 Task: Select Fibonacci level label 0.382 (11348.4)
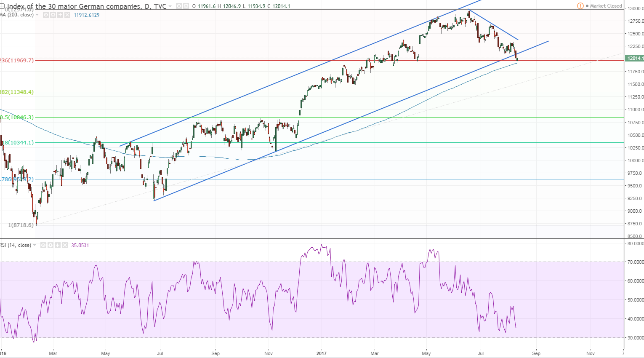pos(17,92)
